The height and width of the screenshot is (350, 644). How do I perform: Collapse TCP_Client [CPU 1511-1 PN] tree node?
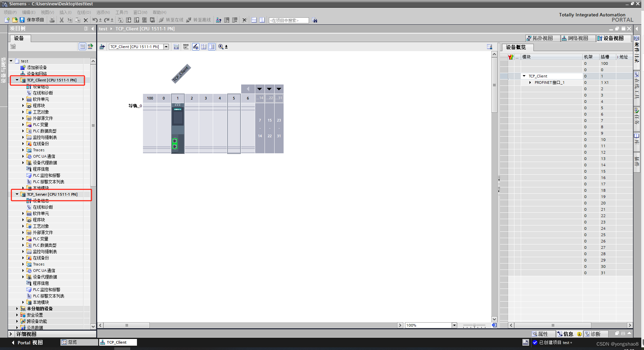tap(17, 80)
